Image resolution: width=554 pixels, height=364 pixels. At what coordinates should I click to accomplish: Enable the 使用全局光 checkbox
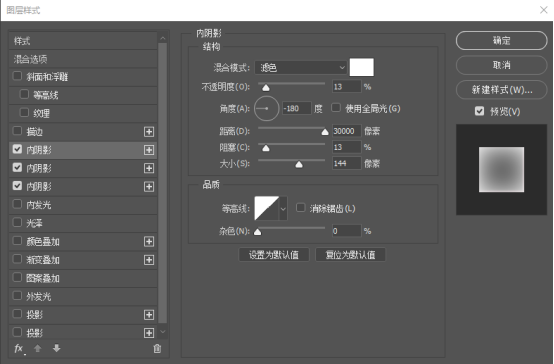pos(336,108)
